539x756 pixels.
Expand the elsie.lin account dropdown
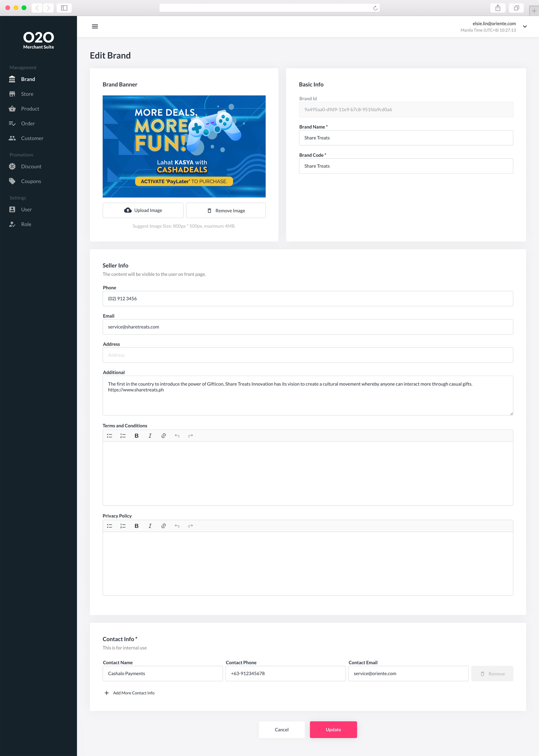[x=525, y=27]
